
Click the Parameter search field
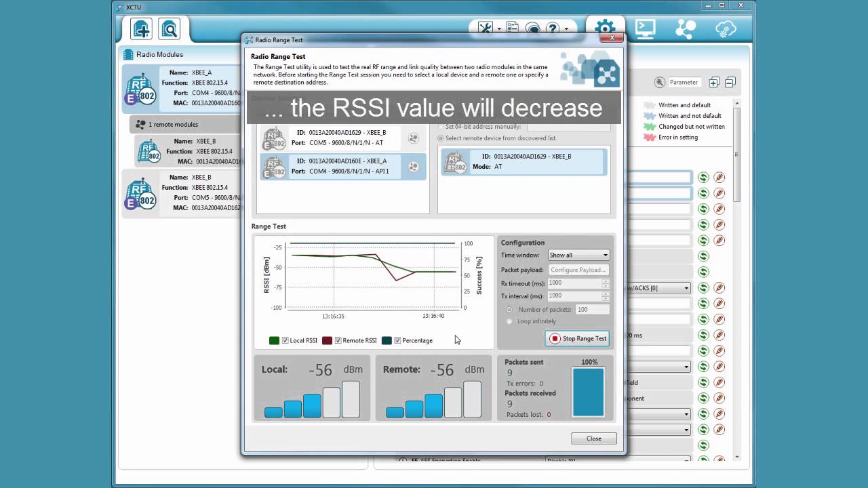[x=686, y=82]
